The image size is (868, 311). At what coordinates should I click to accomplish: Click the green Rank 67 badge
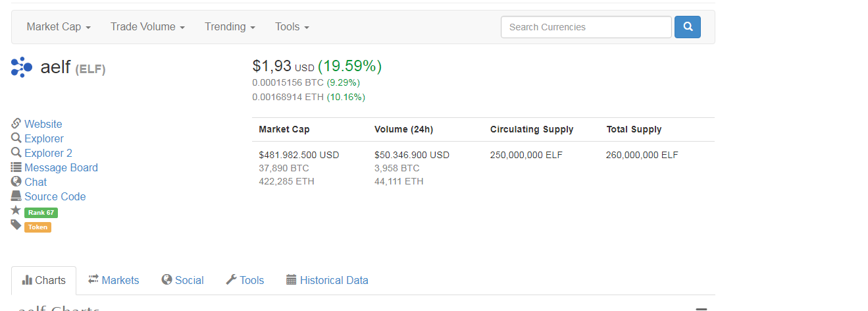[41, 213]
